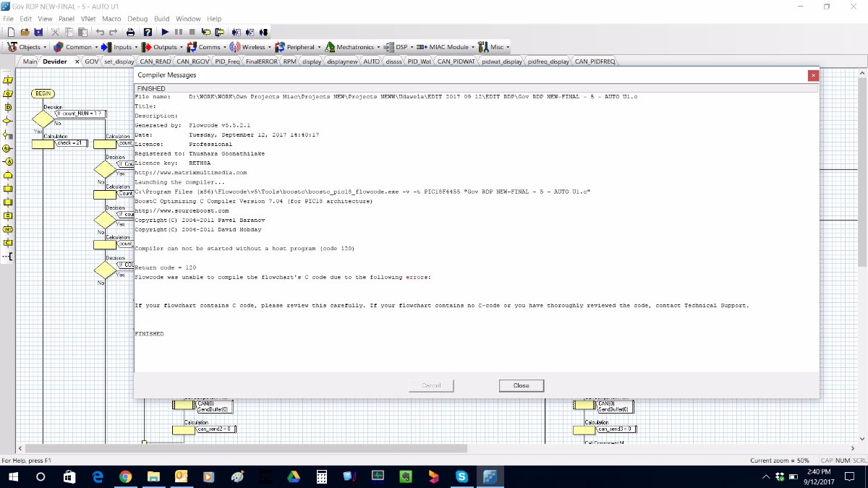Image resolution: width=868 pixels, height=488 pixels.
Task: Click the Help question mark icon
Action: click(148, 32)
